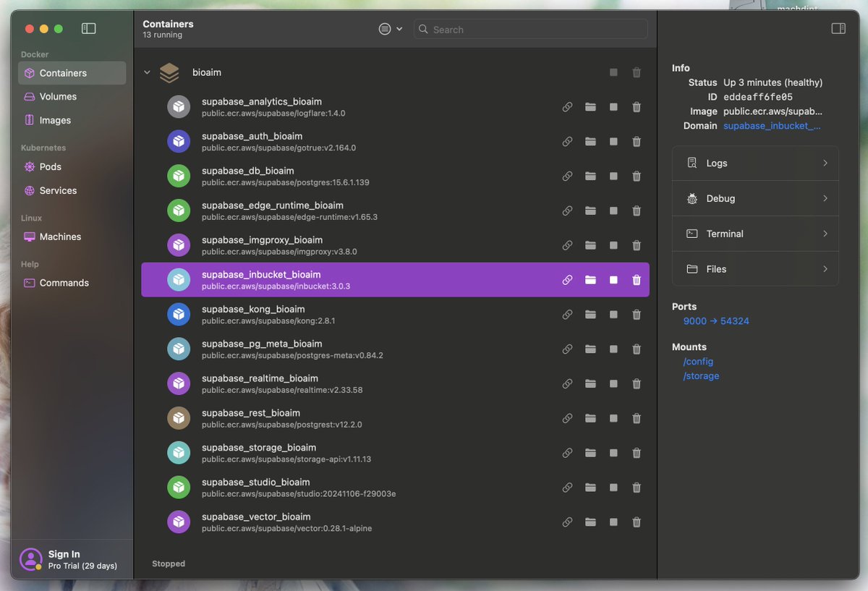Select supabase_auth_bioaim row

point(395,142)
